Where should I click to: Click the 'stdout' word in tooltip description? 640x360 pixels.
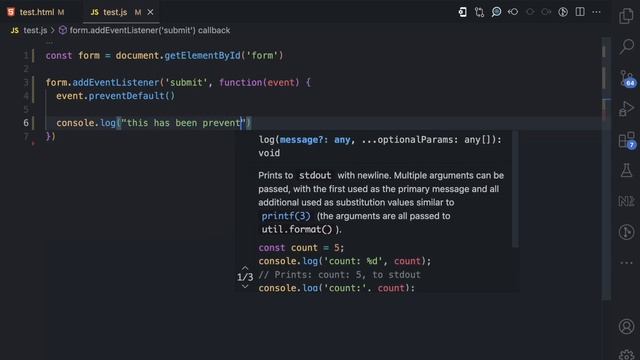coord(315,176)
